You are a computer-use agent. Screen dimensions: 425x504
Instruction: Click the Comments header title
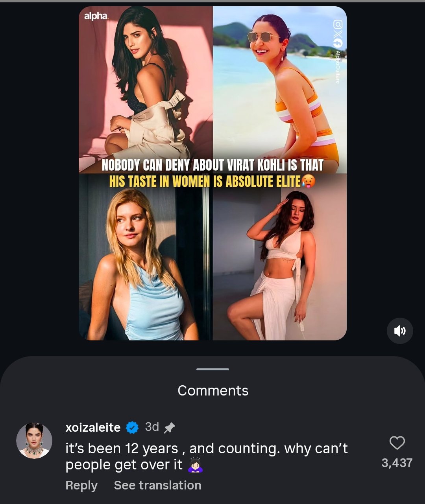coord(213,390)
